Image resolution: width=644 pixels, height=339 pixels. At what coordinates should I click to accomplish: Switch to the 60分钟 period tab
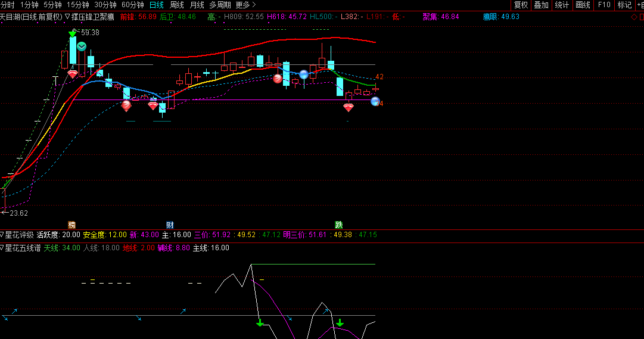coord(132,5)
